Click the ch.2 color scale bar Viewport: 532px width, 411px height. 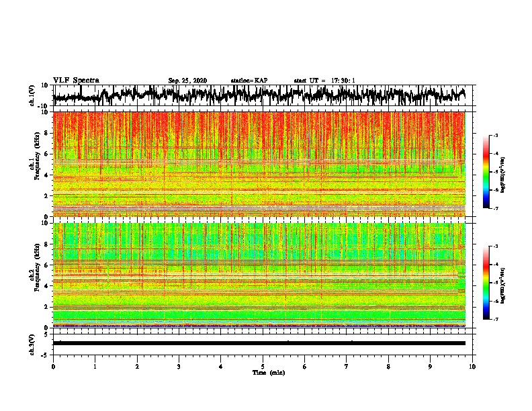pyautogui.click(x=486, y=283)
